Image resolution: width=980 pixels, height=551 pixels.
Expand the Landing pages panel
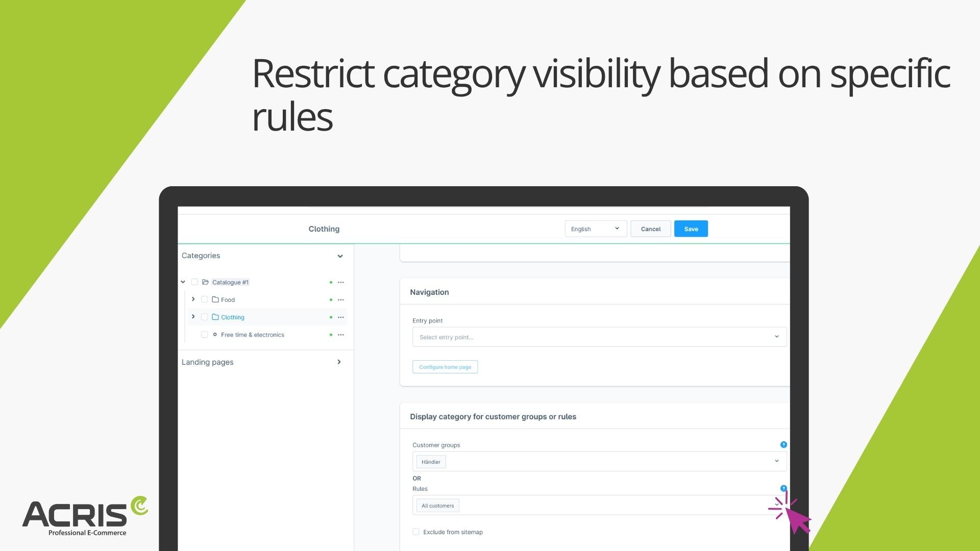[x=339, y=362]
